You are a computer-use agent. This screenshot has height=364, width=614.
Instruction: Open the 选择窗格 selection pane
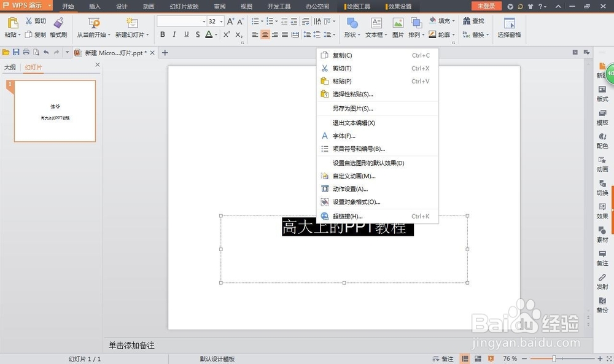(x=510, y=29)
